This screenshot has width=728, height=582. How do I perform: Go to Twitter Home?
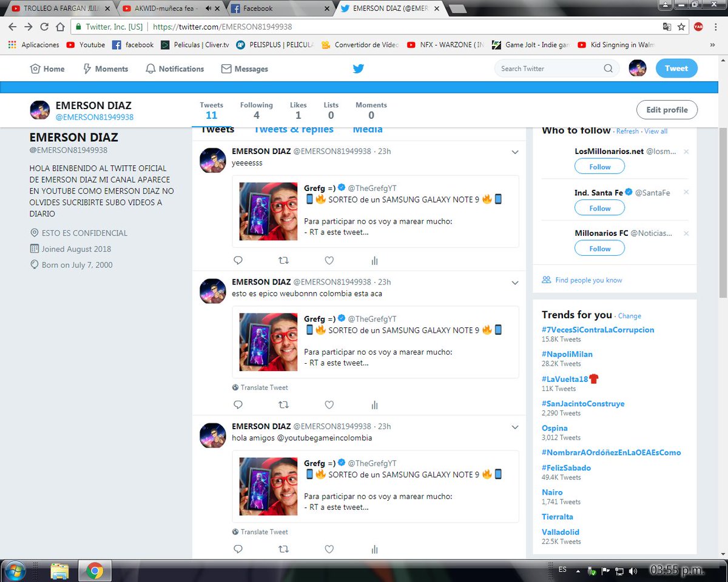47,69
